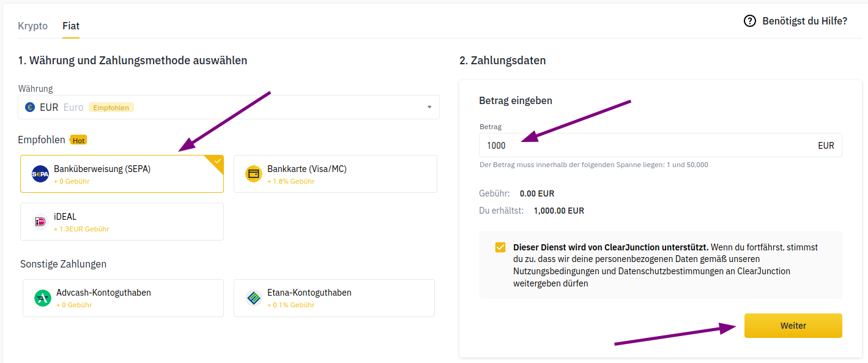Viewport: 868px width, 363px height.
Task: Uncheck the ClearJunction consent checkbox
Action: [x=500, y=247]
